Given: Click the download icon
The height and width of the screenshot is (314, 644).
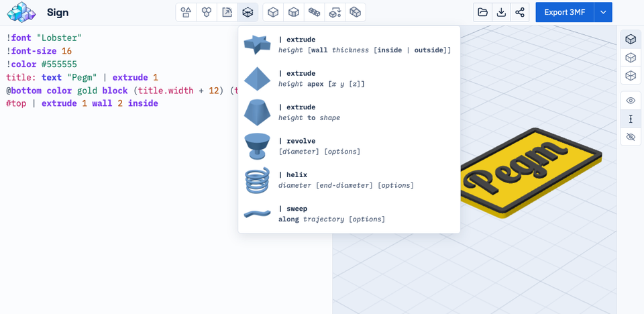Looking at the screenshot, I should pyautogui.click(x=501, y=12).
